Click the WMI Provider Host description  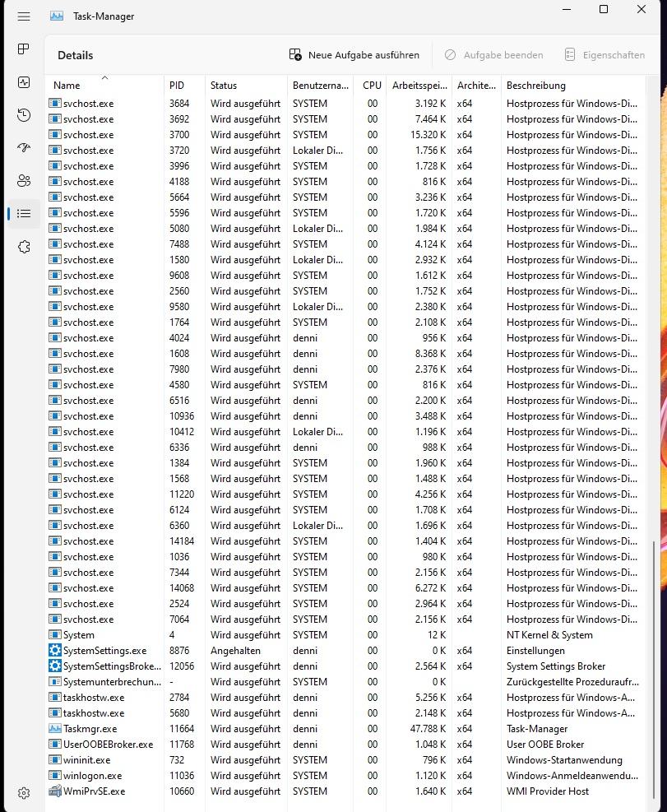tap(548, 791)
